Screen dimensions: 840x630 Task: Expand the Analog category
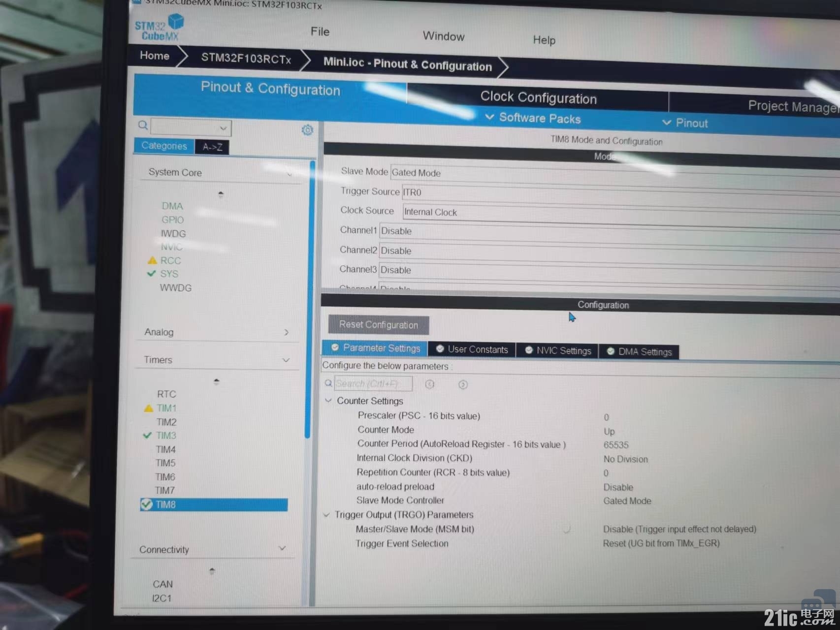[287, 333]
